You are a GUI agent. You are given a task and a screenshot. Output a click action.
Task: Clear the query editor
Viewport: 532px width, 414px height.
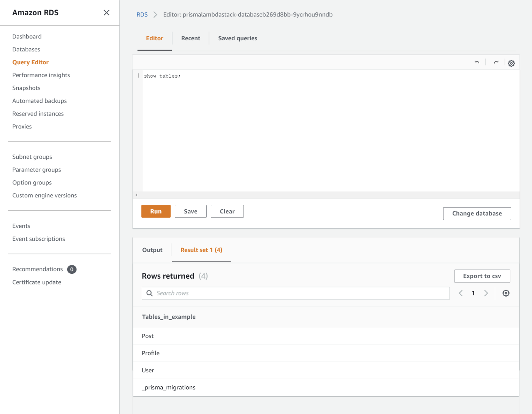click(227, 211)
